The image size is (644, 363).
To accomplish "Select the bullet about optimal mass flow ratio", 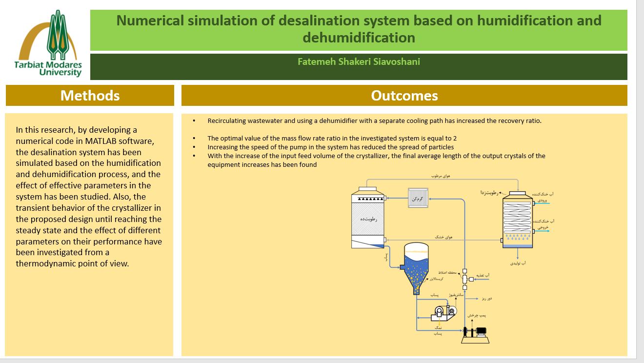I will click(332, 139).
